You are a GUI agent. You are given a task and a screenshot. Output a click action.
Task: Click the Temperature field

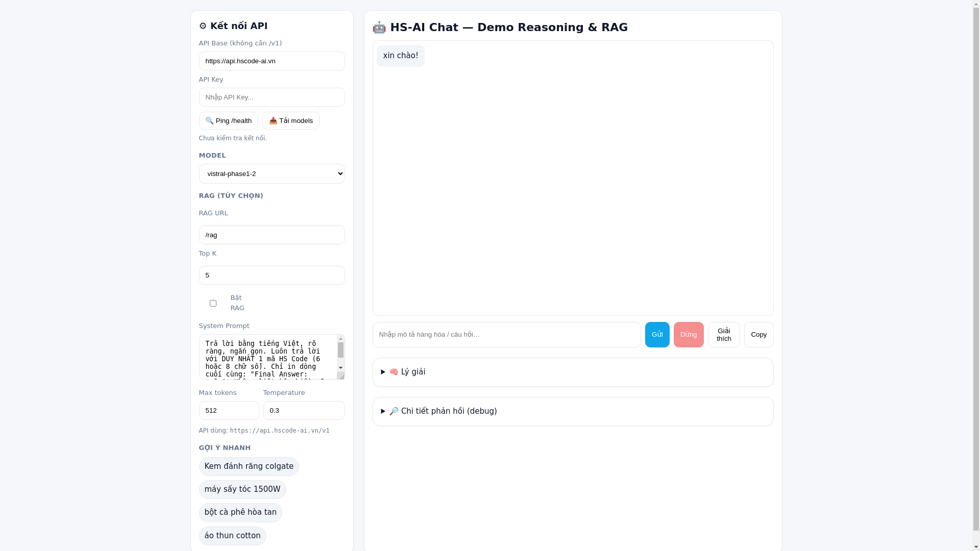pos(304,411)
